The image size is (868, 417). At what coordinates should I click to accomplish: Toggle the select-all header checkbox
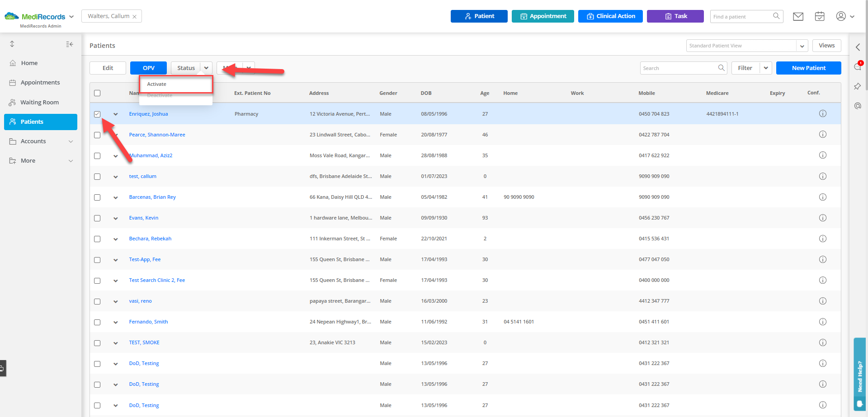[97, 93]
